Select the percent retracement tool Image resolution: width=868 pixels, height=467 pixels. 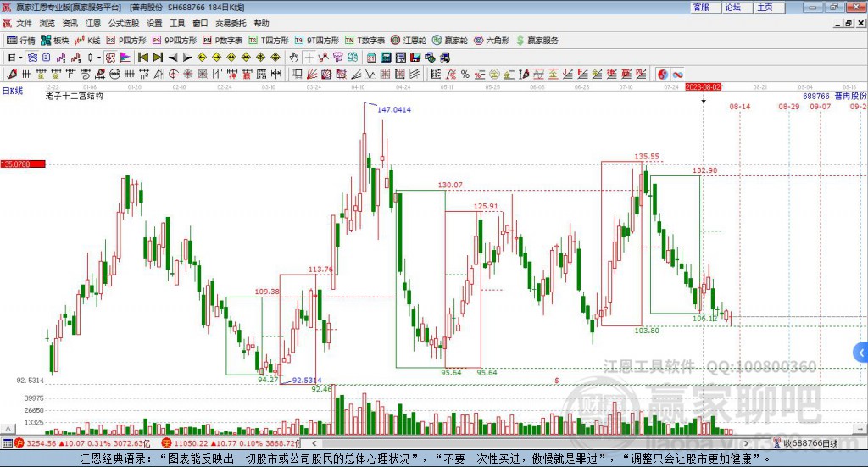click(x=465, y=74)
